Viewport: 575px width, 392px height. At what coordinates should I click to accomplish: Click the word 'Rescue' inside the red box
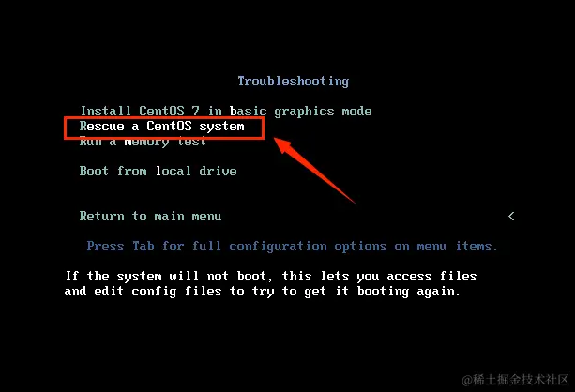[x=102, y=127]
